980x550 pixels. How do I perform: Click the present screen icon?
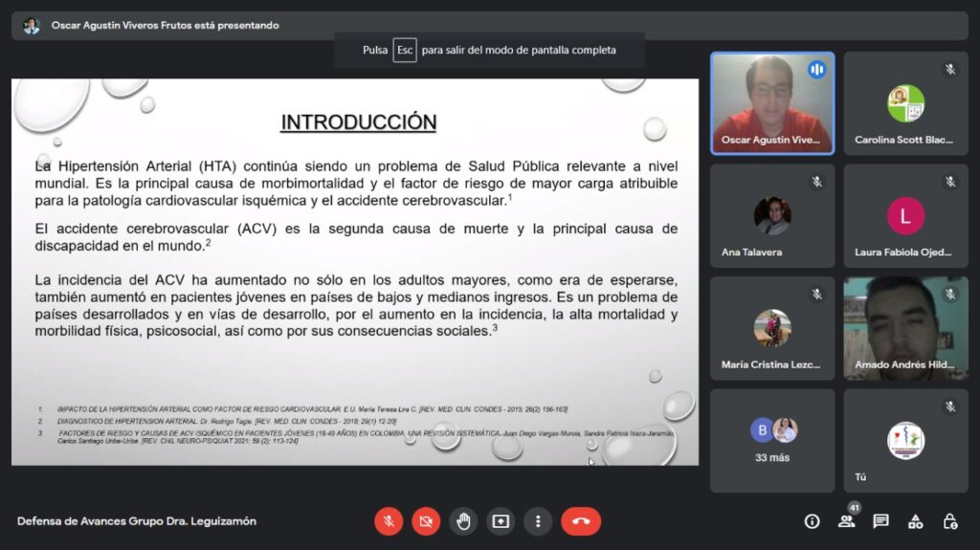point(501,521)
